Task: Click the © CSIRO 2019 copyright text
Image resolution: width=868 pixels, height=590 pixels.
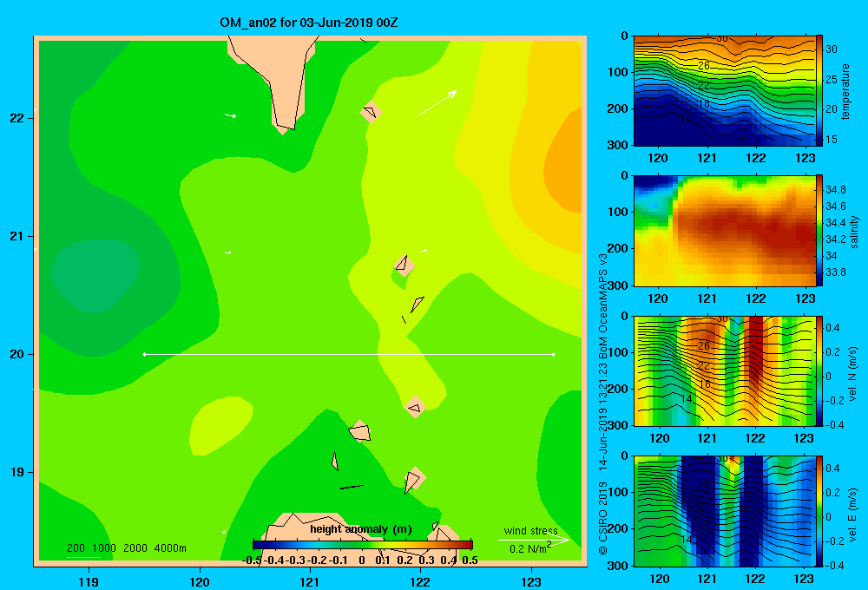Action: coord(603,518)
